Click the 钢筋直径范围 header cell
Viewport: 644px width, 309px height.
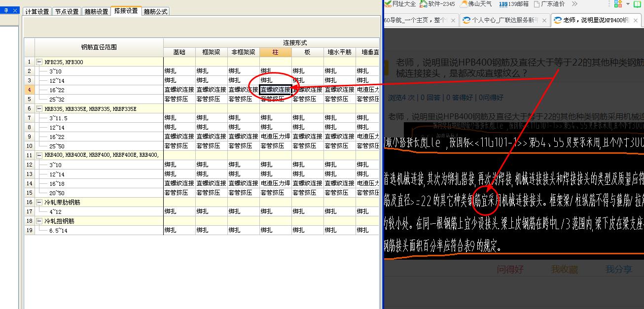point(99,47)
